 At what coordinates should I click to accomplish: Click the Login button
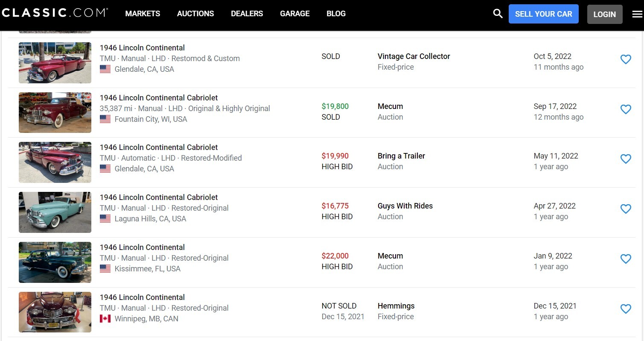(x=604, y=14)
